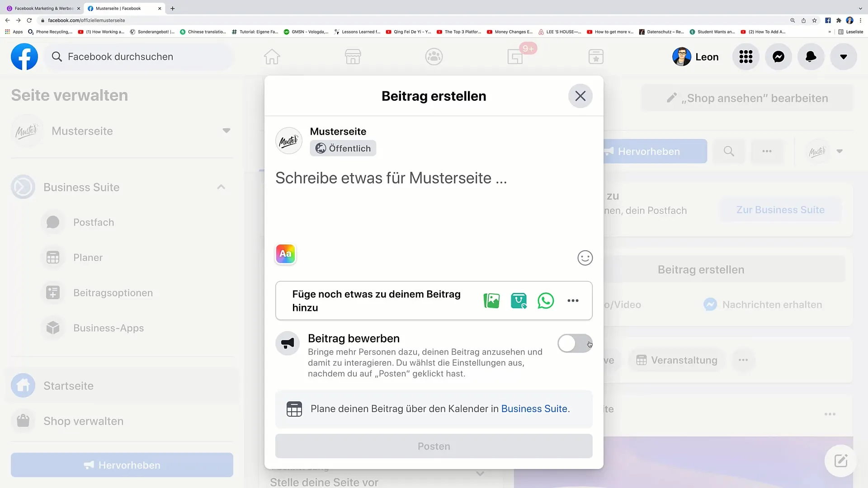This screenshot has height=488, width=868.
Task: Open the Apps bookmarks shortcut
Action: coord(14,32)
